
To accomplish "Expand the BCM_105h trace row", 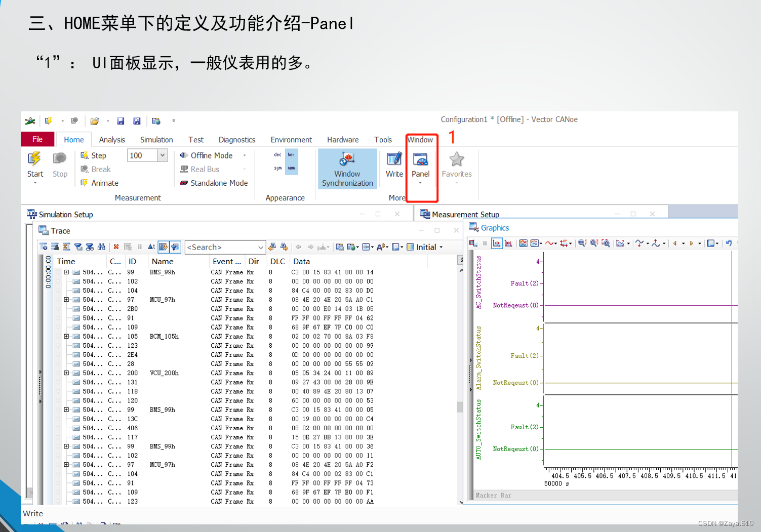I will 66,337.
